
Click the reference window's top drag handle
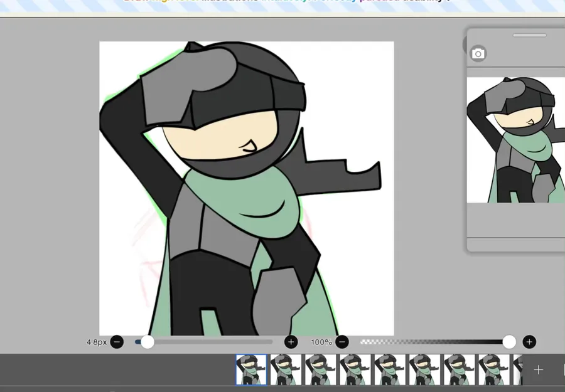point(530,35)
